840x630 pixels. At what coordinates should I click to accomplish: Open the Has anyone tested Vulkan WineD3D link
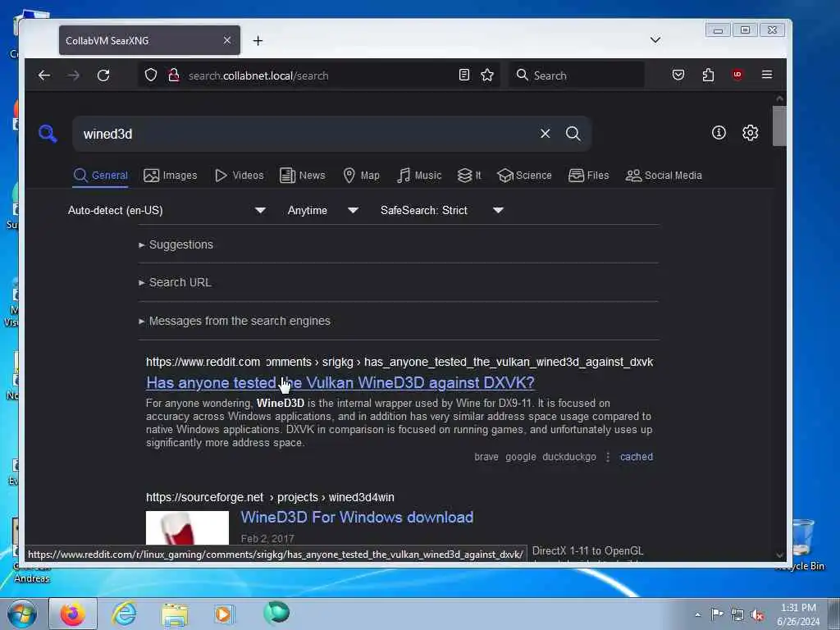[x=340, y=383]
